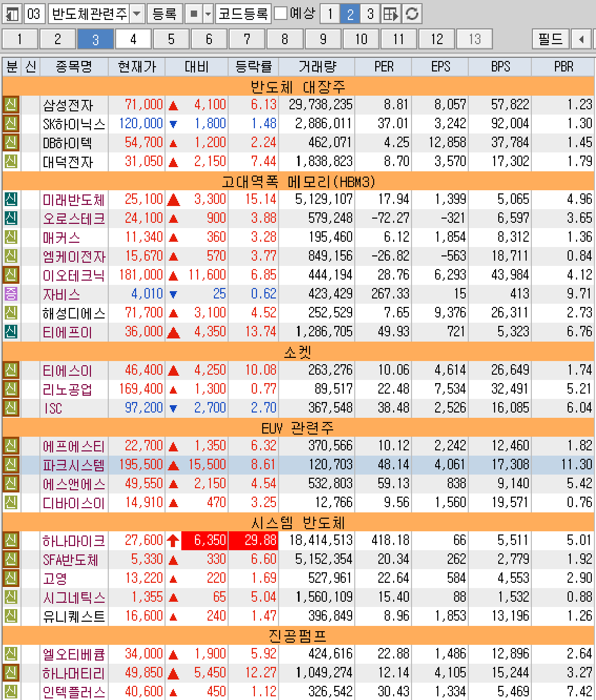The image size is (596, 700).
Task: Click the left arrow next to 필드
Action: tap(581, 39)
